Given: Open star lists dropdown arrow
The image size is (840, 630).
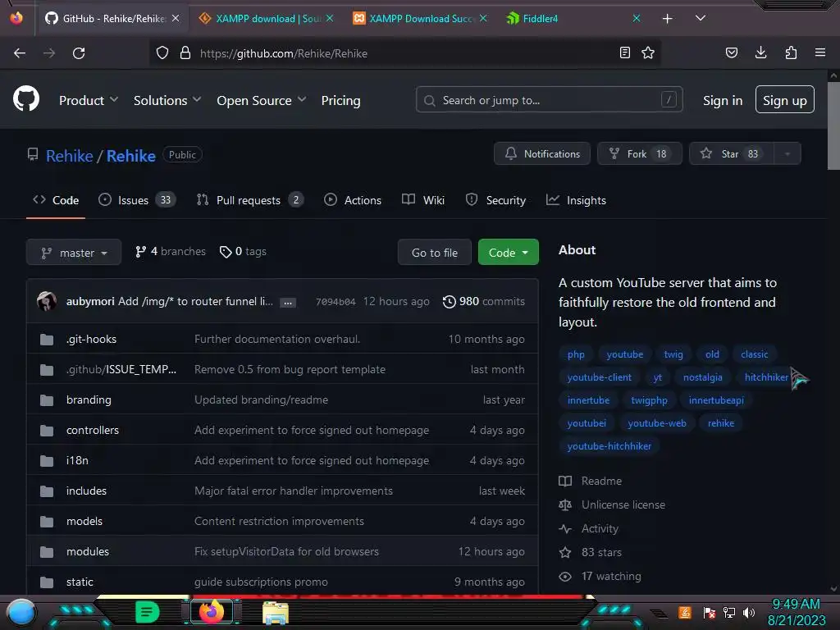Looking at the screenshot, I should [787, 153].
